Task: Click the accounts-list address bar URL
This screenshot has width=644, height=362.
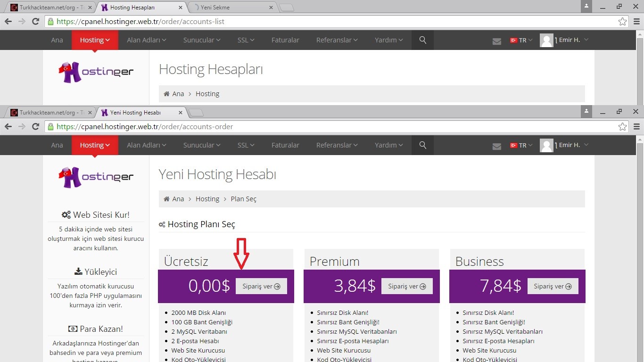Action: pyautogui.click(x=140, y=21)
